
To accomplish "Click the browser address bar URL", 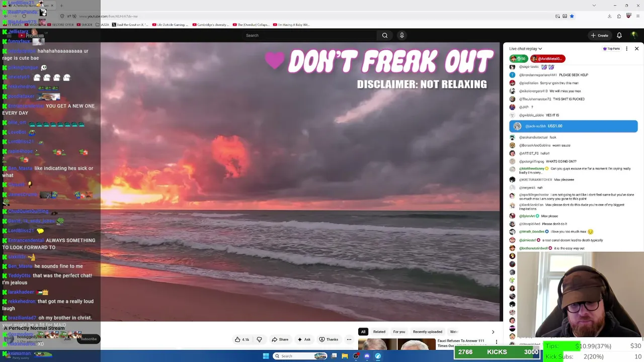I will (x=109, y=16).
